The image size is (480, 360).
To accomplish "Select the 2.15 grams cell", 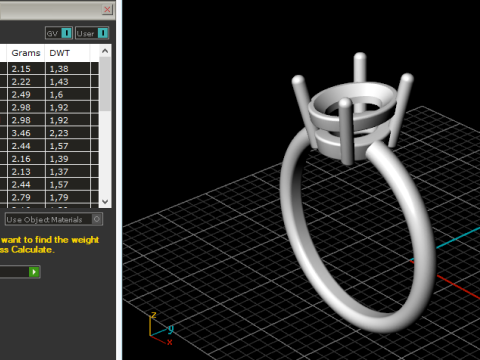I will pos(26,69).
